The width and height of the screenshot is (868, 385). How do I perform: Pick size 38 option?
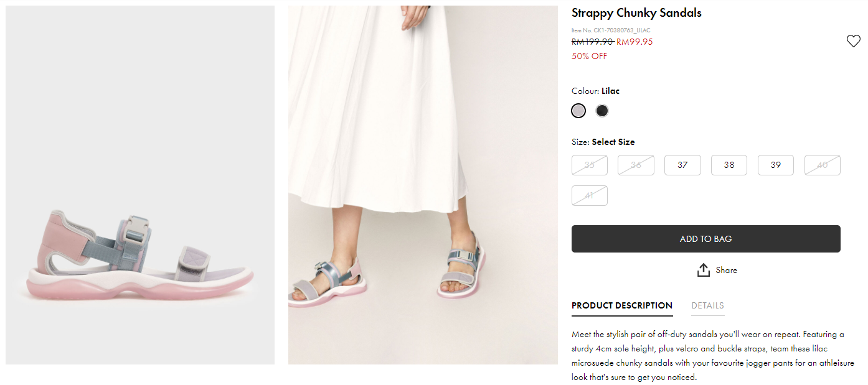pyautogui.click(x=729, y=165)
